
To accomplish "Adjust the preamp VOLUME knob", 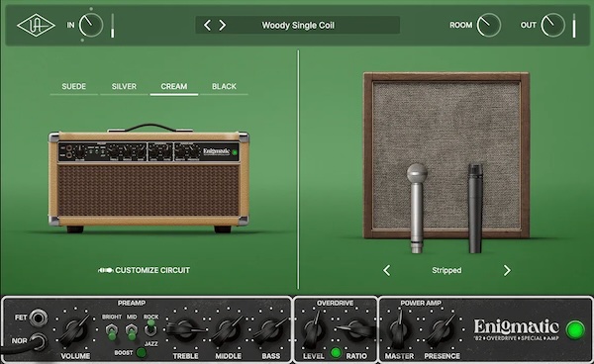I will click(75, 330).
